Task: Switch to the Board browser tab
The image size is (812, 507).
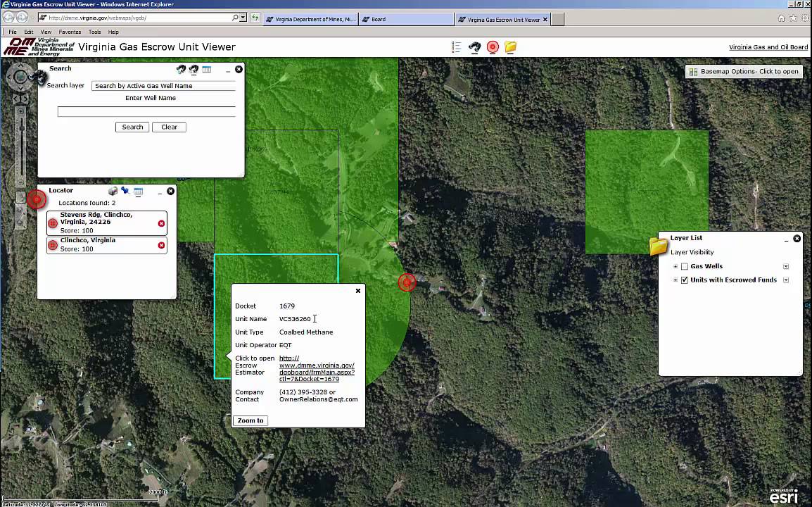Action: pyautogui.click(x=405, y=19)
